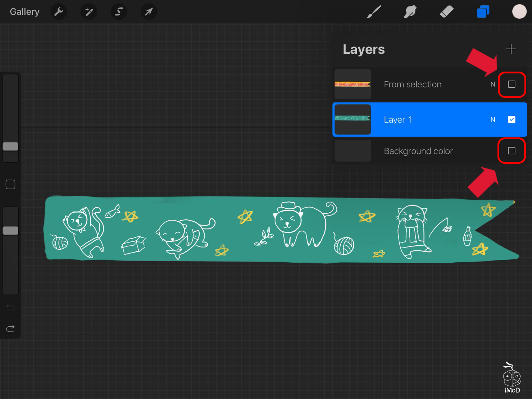
Task: Select the 'From selection' layer thumbnail
Action: (353, 84)
